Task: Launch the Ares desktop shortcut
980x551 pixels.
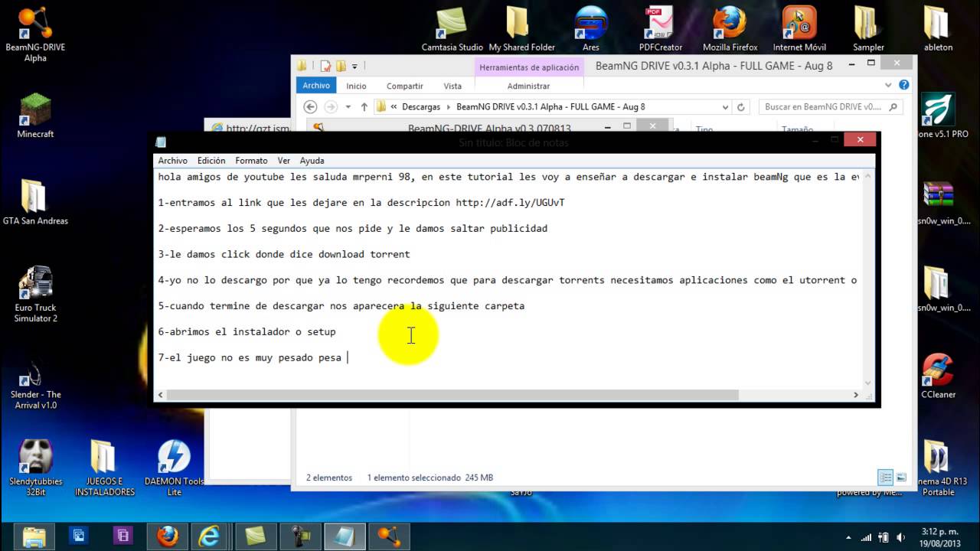Action: tap(591, 30)
